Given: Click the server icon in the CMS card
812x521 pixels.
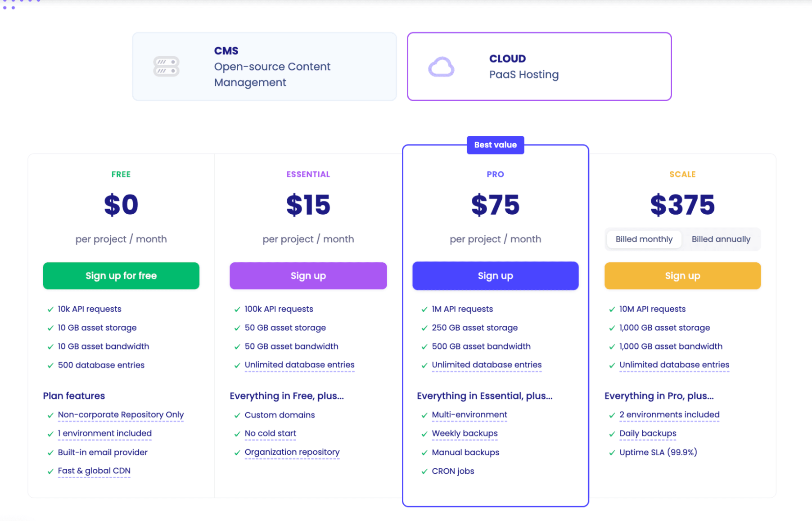Looking at the screenshot, I should pos(166,66).
